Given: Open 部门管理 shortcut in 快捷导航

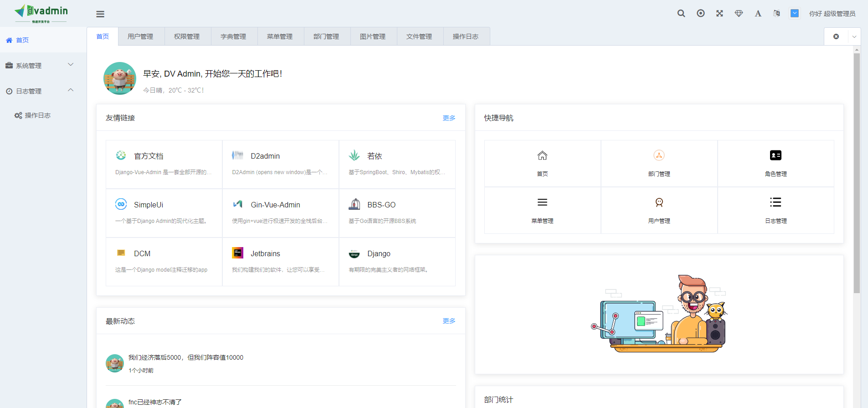Looking at the screenshot, I should click(659, 163).
